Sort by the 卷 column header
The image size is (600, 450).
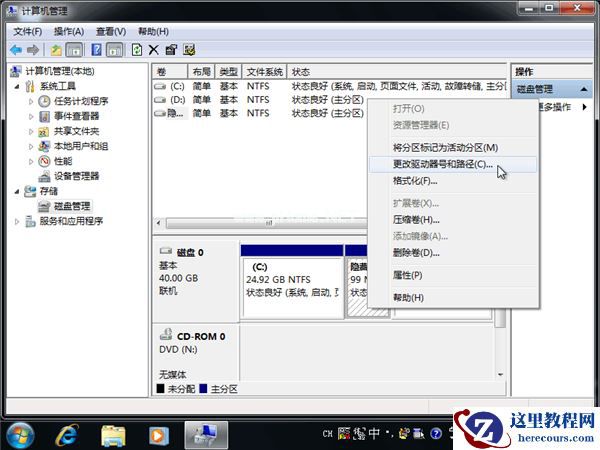click(170, 72)
